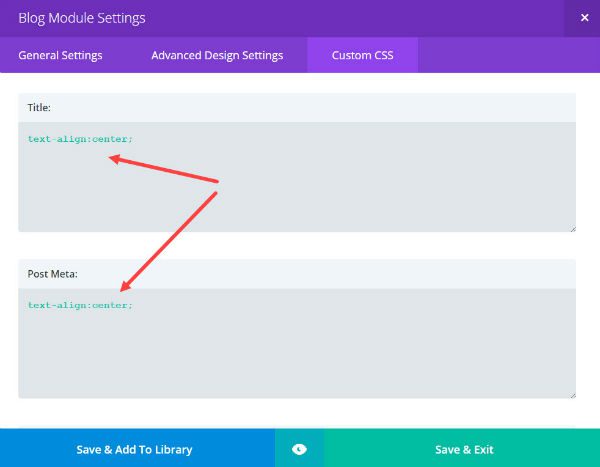Click the Blog Module Settings heading
600x467 pixels.
[82, 18]
